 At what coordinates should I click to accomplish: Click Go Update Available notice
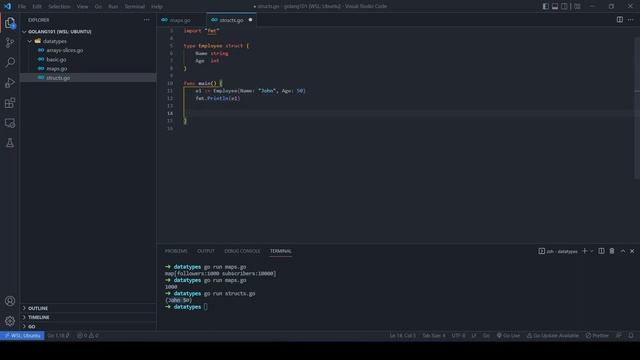pos(553,336)
